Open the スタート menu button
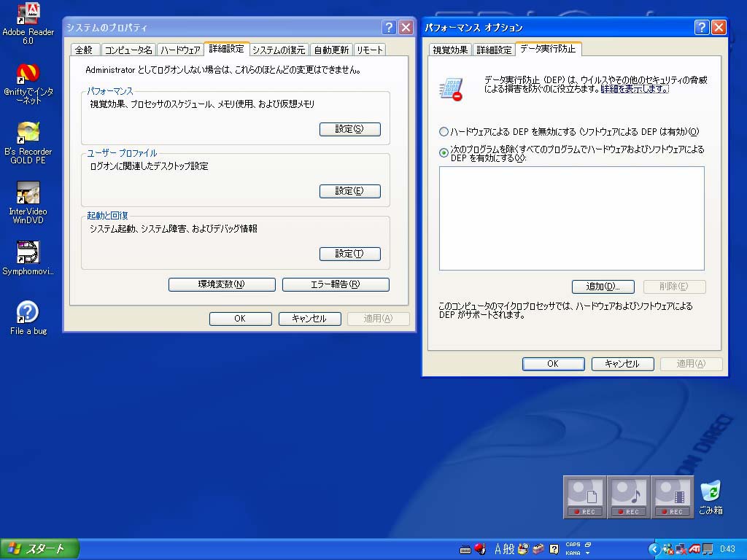The height and width of the screenshot is (560, 747). pyautogui.click(x=39, y=549)
